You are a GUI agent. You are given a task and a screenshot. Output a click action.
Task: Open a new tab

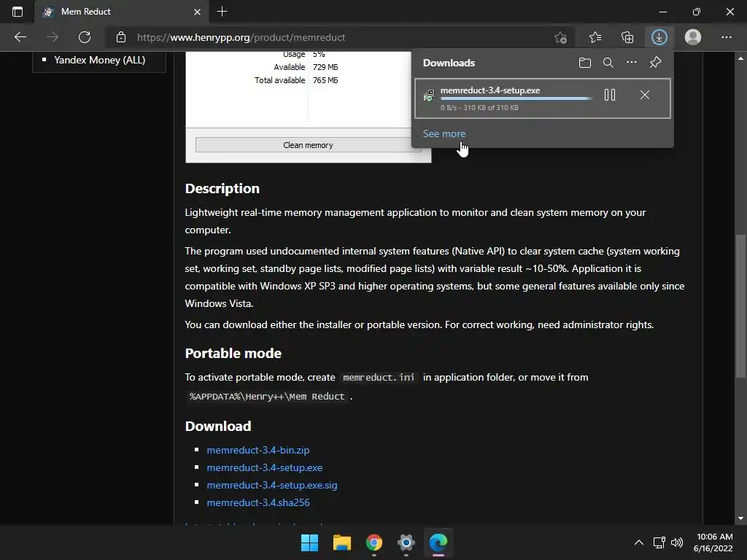(222, 12)
